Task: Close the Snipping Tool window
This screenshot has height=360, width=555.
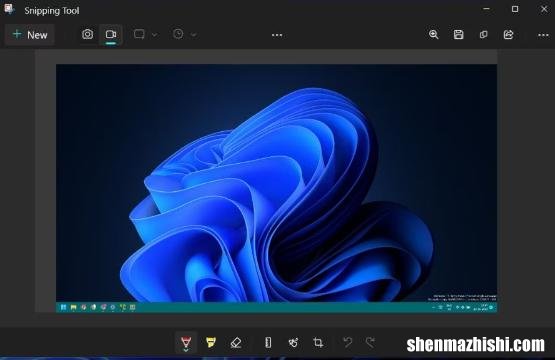Action: [544, 9]
